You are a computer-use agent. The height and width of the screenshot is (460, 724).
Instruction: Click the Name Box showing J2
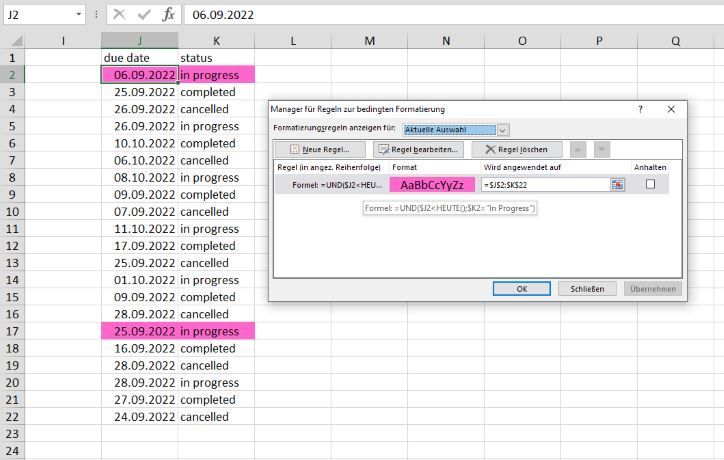click(x=38, y=15)
